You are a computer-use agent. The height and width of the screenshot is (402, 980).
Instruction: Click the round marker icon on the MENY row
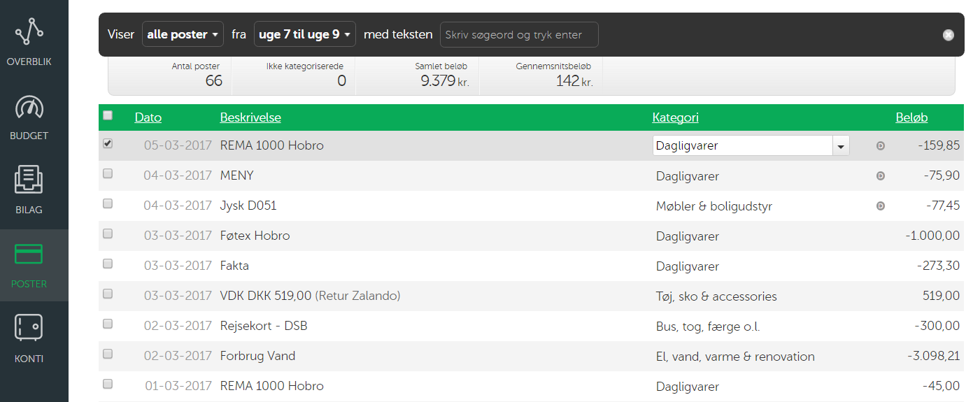pyautogui.click(x=881, y=176)
